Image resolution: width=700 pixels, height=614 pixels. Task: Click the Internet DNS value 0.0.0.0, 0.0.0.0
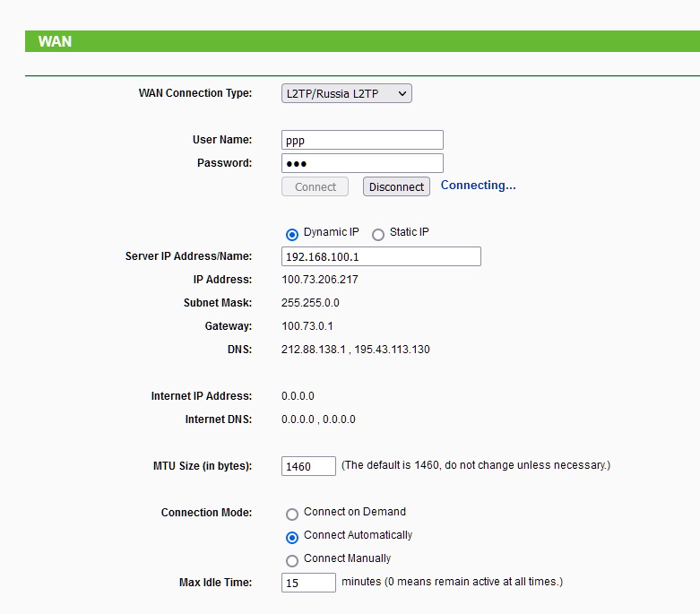click(318, 419)
